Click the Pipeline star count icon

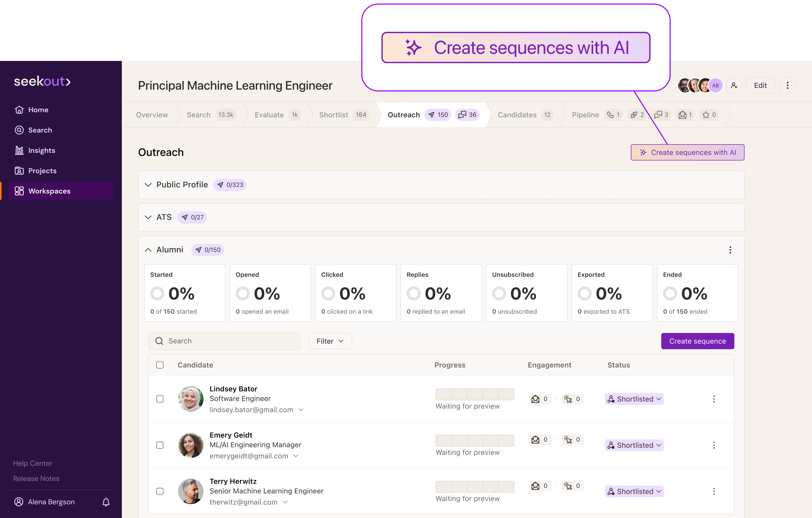click(706, 115)
